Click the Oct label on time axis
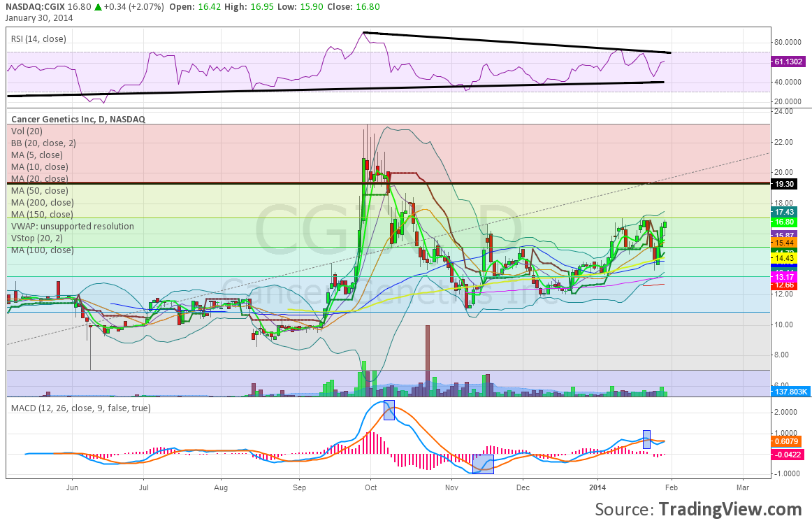Viewport: 812px width, 528px height. click(x=370, y=487)
